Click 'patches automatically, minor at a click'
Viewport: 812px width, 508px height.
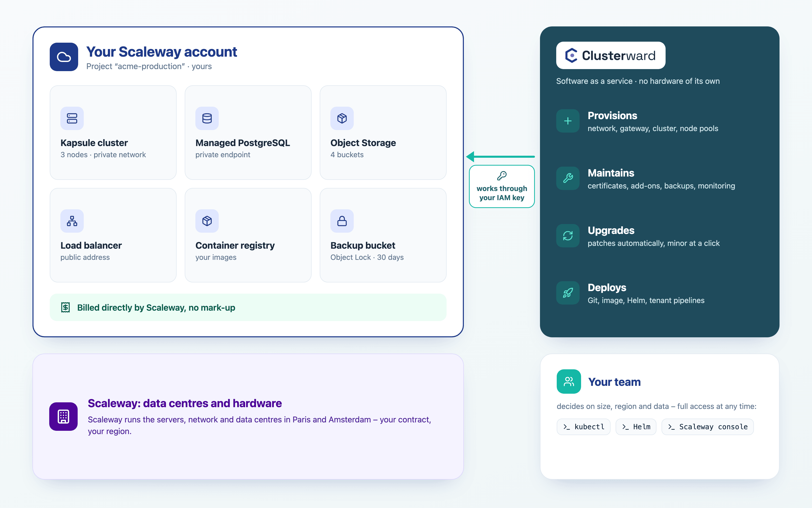654,243
